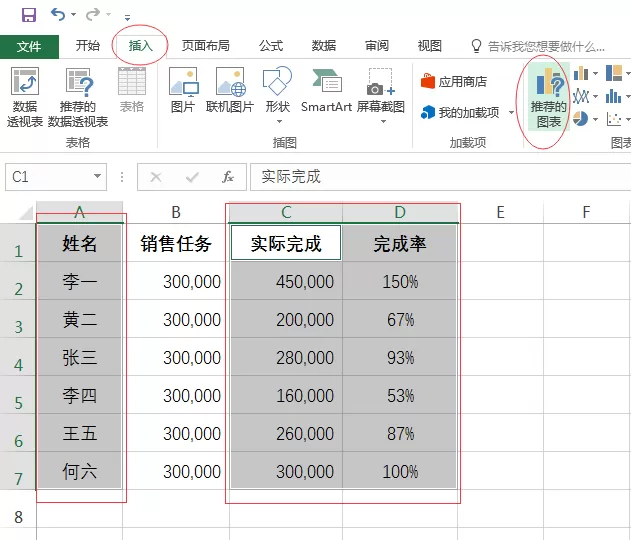Select column E header
The height and width of the screenshot is (540, 631).
(x=500, y=212)
